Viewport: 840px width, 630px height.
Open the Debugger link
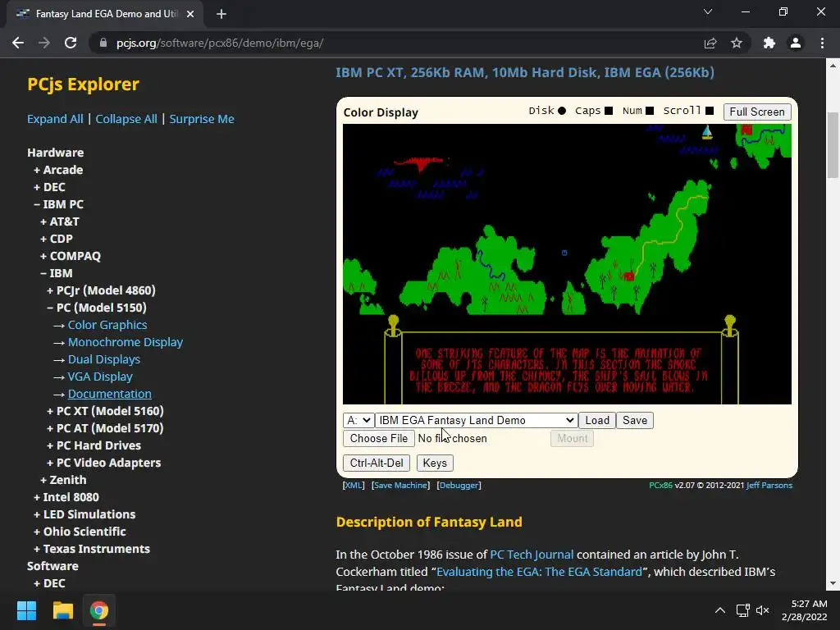[x=459, y=486]
